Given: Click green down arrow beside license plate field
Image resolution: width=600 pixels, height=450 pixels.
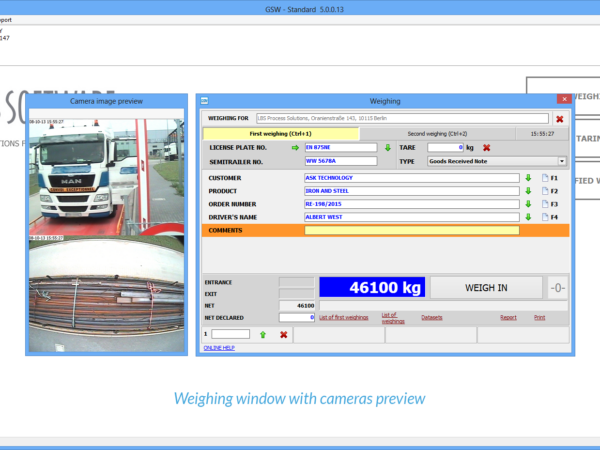Looking at the screenshot, I should pos(388,148).
